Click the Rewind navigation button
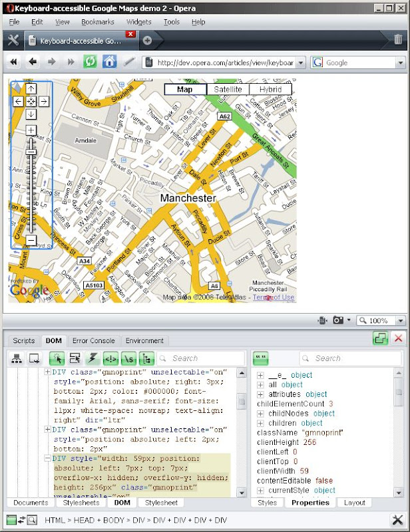 pyautogui.click(x=13, y=62)
